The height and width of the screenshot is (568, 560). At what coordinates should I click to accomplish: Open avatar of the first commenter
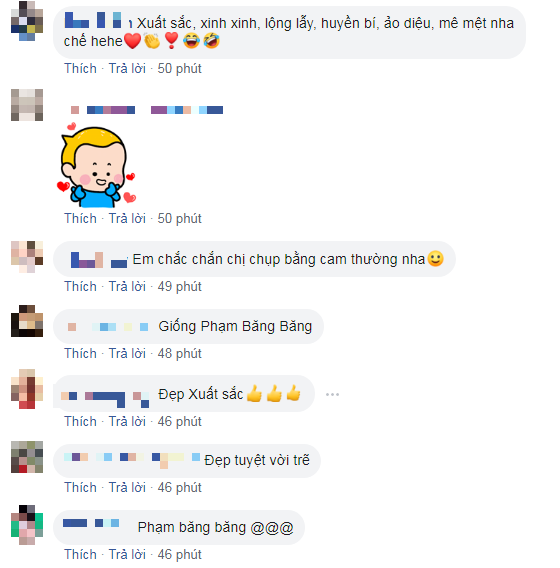pyautogui.click(x=27, y=21)
